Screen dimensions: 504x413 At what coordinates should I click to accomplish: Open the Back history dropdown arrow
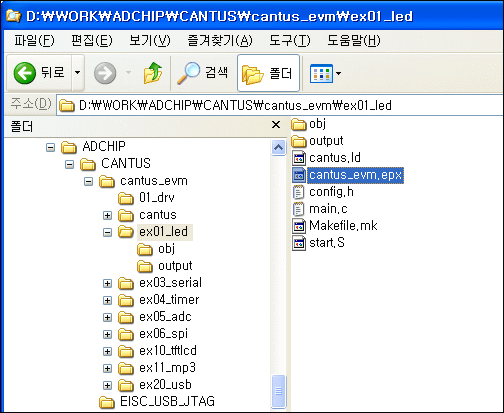coord(77,72)
